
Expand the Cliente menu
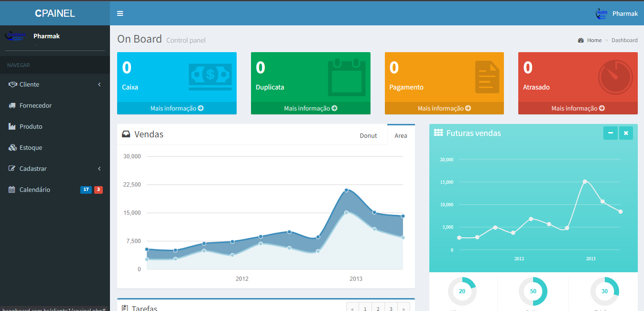click(29, 84)
